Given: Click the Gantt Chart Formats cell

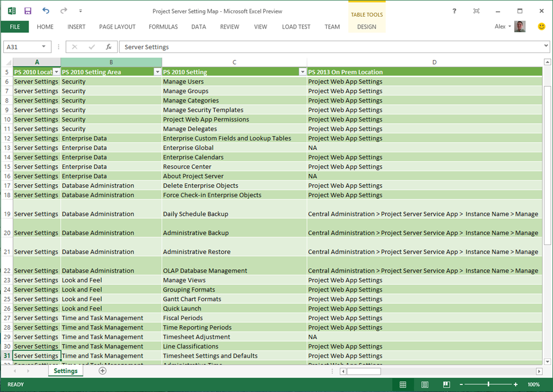Looking at the screenshot, I should click(x=234, y=299).
